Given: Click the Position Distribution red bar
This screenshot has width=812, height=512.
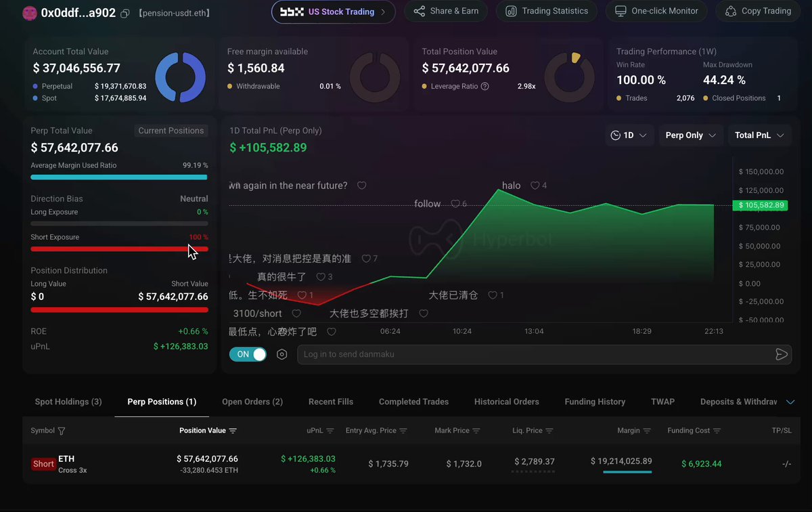Looking at the screenshot, I should pos(119,310).
